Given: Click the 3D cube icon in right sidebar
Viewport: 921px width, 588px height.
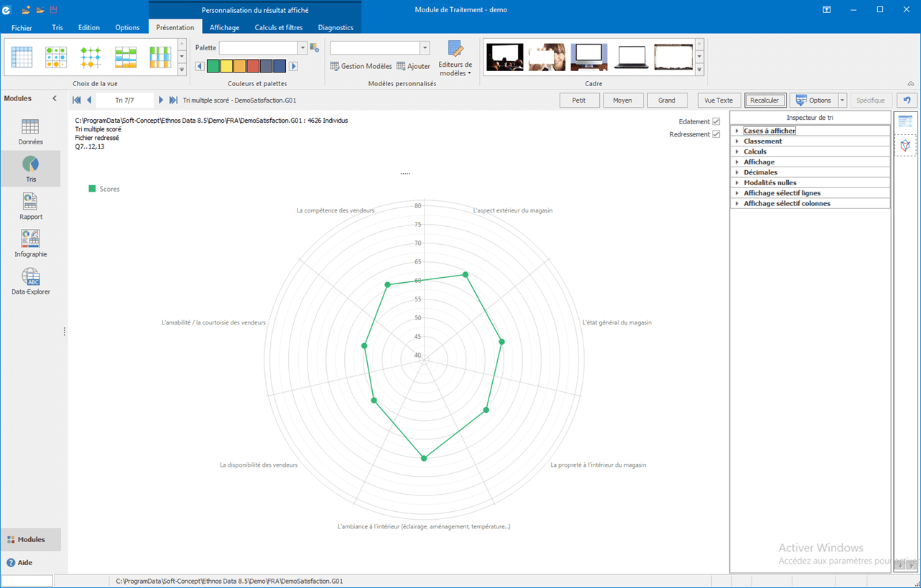Looking at the screenshot, I should (905, 145).
